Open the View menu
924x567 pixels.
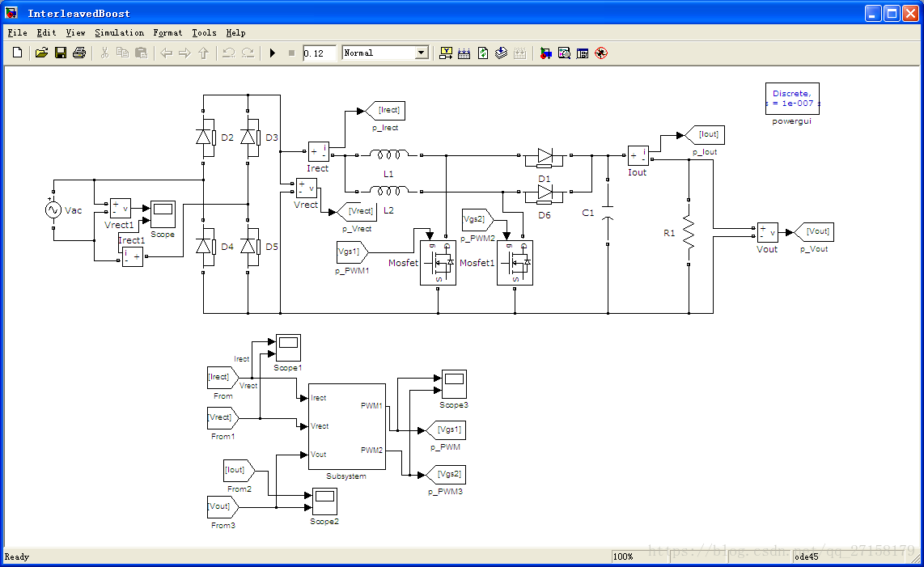[75, 33]
